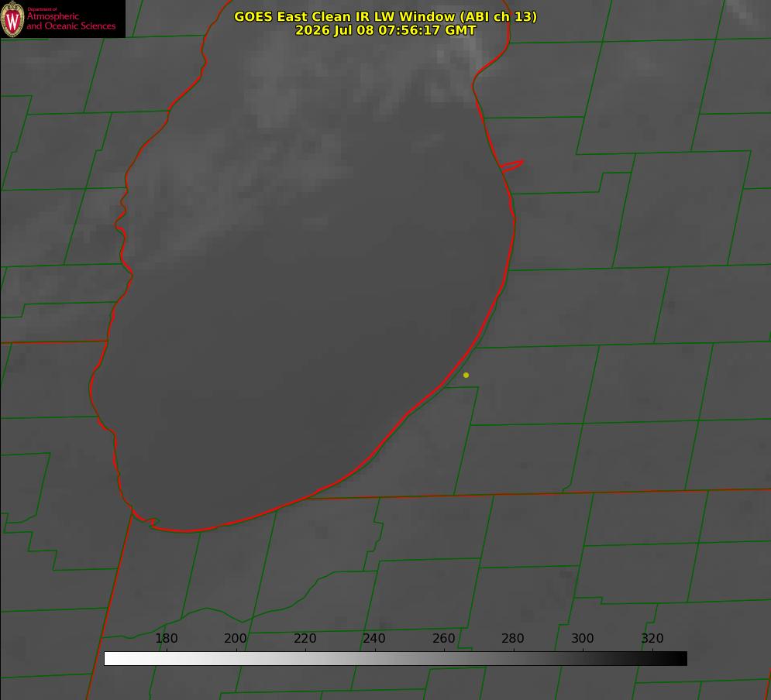Click the 180 label on colorbar
This screenshot has height=700, width=771.
166,638
